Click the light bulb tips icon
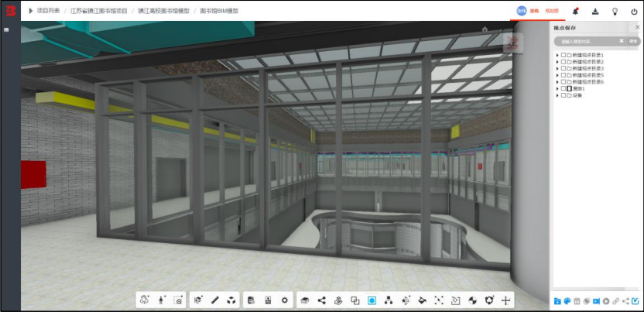This screenshot has width=644, height=312. [x=615, y=12]
